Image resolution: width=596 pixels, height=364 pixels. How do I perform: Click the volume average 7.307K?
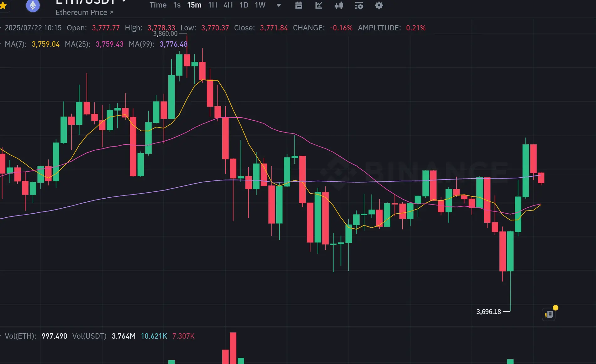(183, 336)
